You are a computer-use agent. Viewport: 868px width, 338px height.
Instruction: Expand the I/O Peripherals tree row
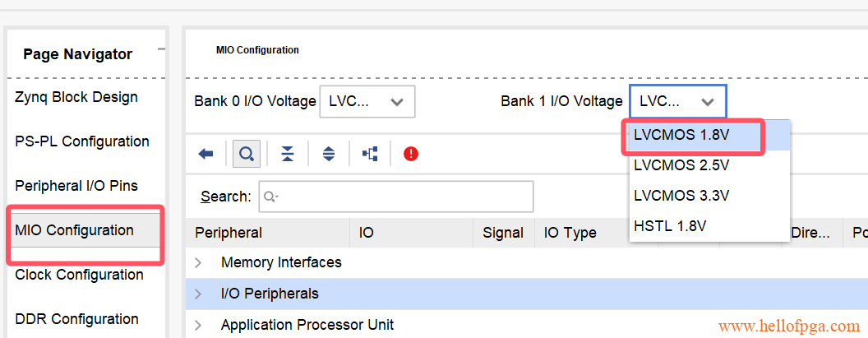198,294
